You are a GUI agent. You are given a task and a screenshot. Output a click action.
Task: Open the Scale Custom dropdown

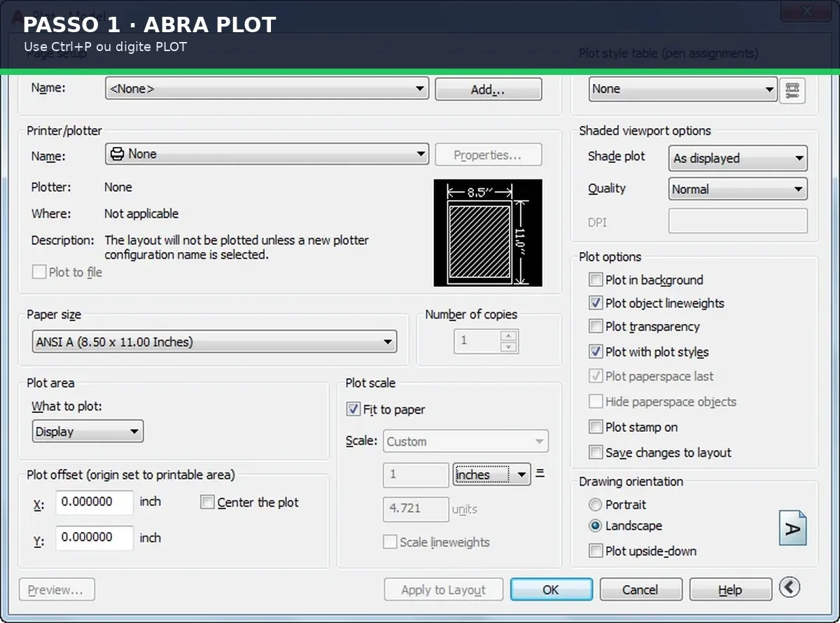pyautogui.click(x=465, y=442)
